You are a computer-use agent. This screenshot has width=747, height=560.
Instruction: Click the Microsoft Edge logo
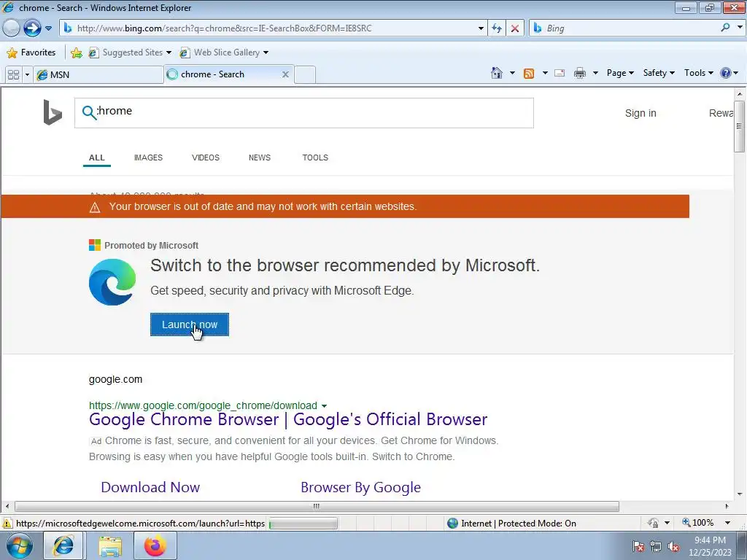112,282
